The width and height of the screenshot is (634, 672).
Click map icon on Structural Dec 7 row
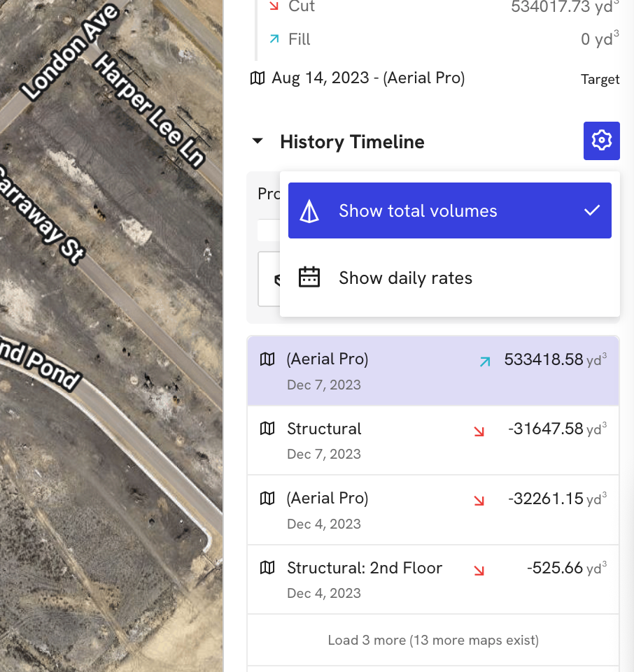coord(267,429)
